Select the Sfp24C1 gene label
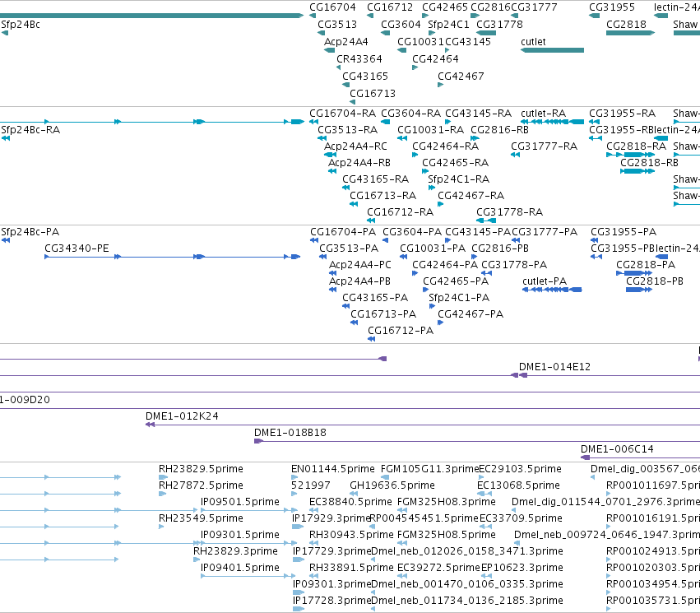 pyautogui.click(x=448, y=25)
